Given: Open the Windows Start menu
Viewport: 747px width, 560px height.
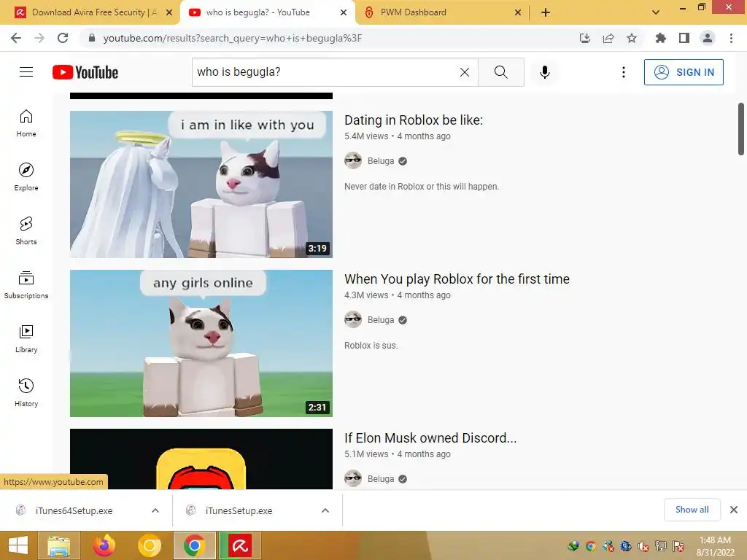Looking at the screenshot, I should pos(18,545).
